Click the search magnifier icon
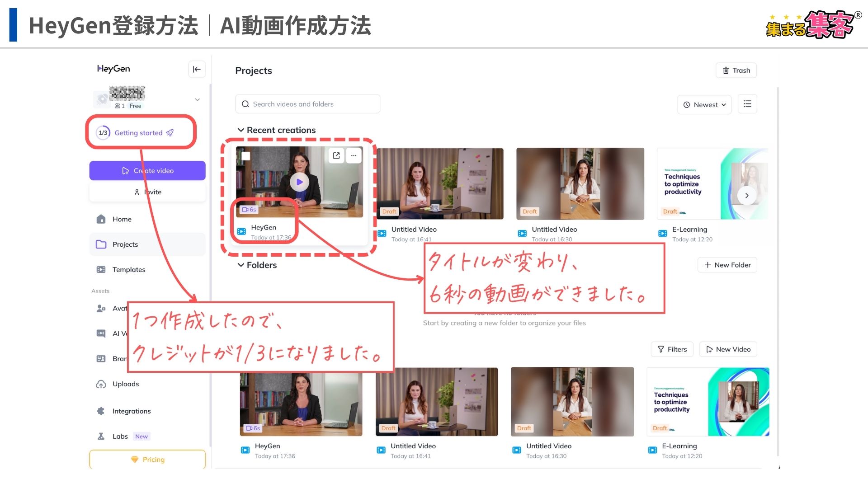868x488 pixels. click(x=245, y=104)
